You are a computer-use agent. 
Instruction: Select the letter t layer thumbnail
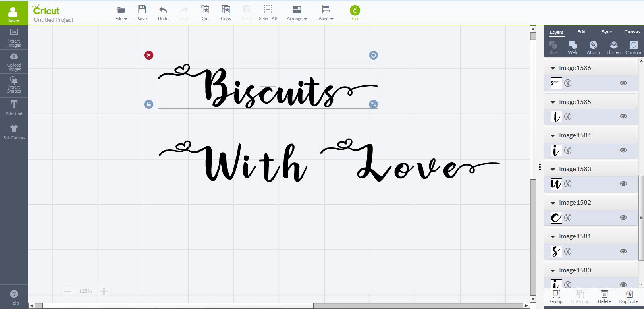click(x=556, y=116)
